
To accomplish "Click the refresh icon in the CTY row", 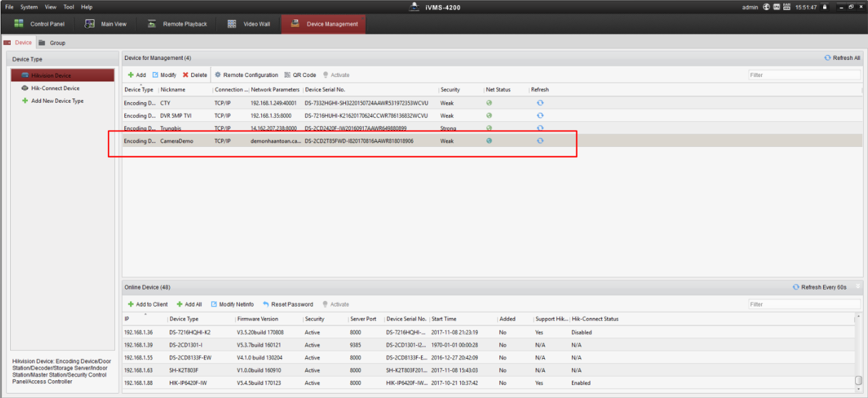I will pos(540,103).
